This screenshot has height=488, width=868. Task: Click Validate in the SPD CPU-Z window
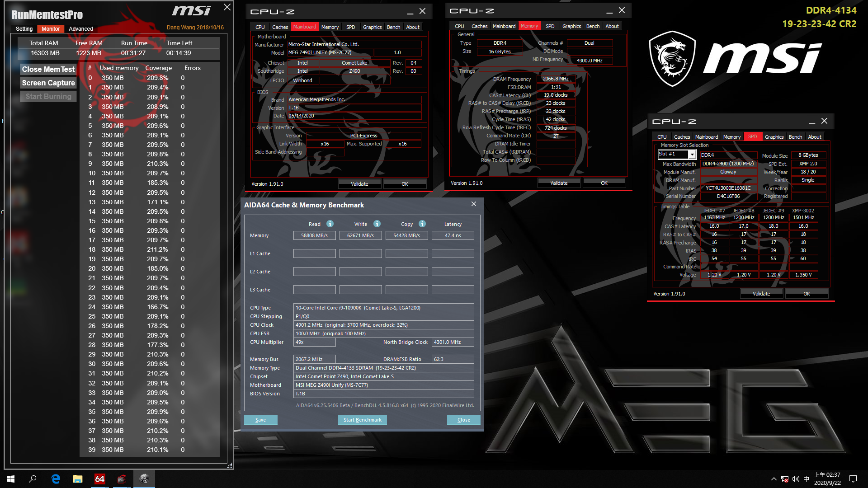pos(761,294)
